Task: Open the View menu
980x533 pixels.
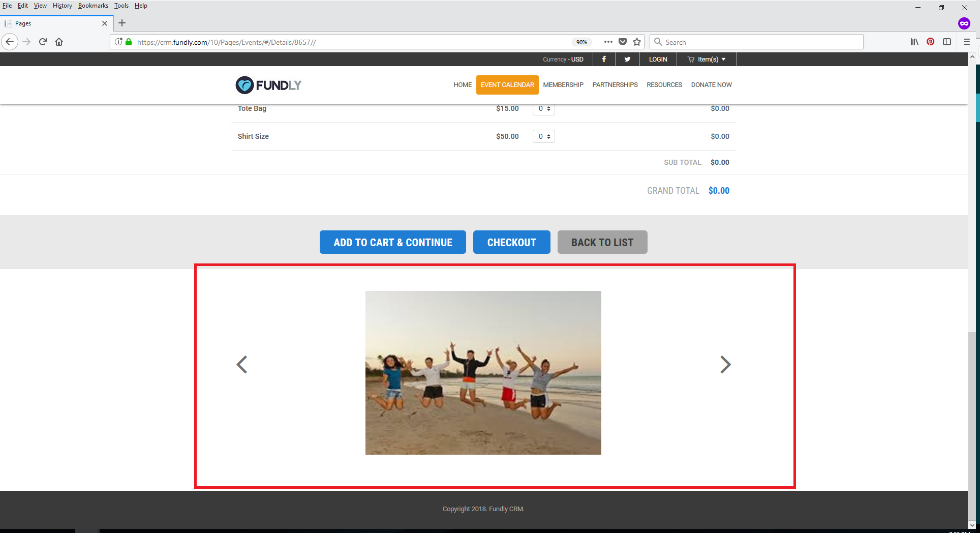Action: click(40, 6)
